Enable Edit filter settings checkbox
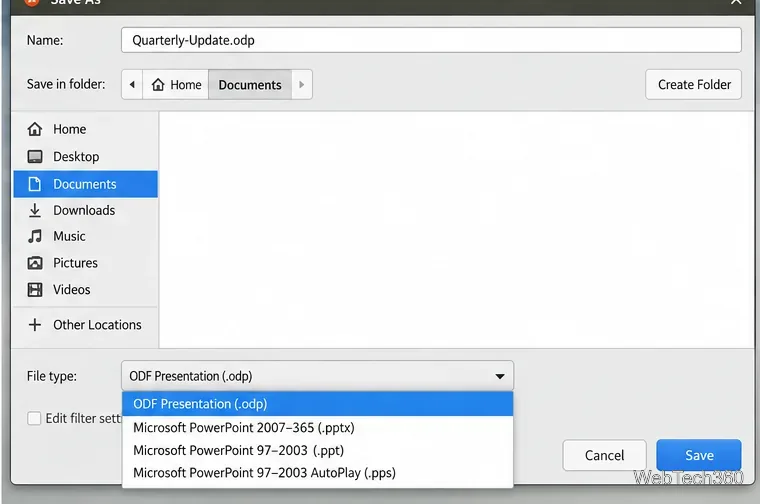760x504 pixels. point(34,418)
